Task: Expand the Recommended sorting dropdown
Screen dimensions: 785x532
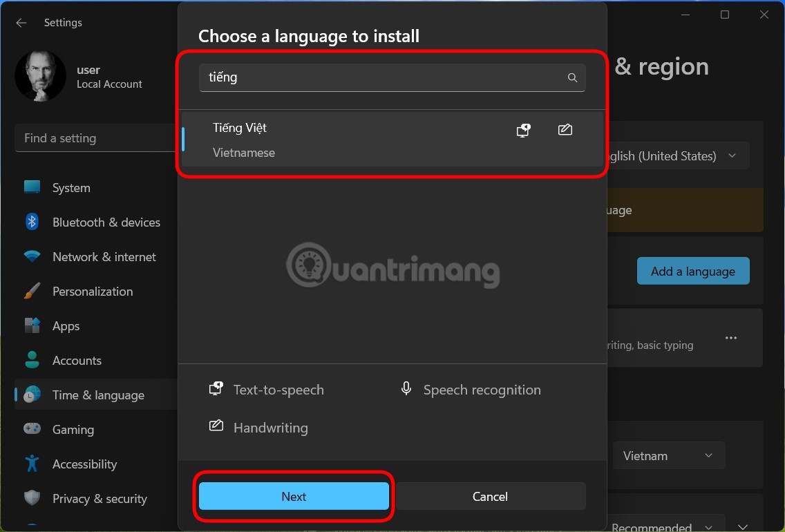Action: coord(708,526)
